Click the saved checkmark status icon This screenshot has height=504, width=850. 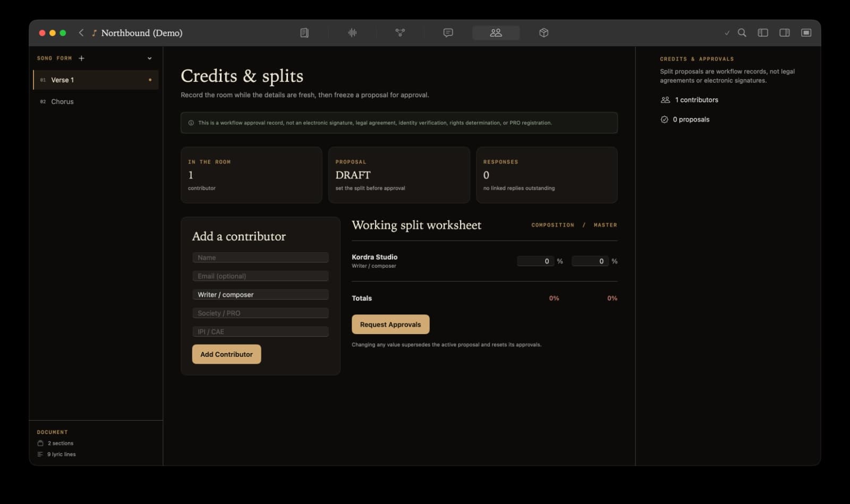coord(727,33)
